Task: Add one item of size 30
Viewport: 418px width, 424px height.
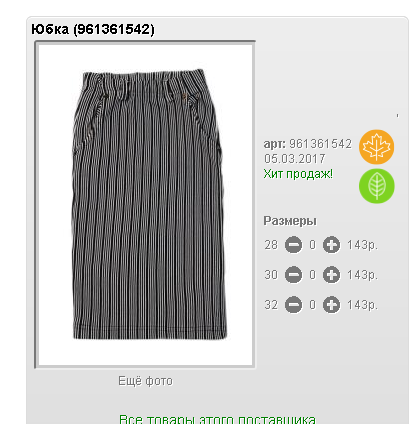Action: [x=331, y=275]
